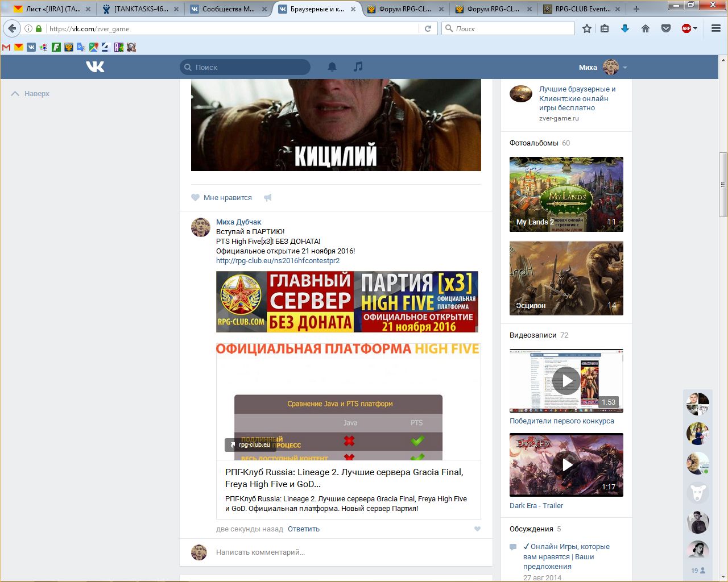The width and height of the screenshot is (728, 582).
Task: Open the Обсуждения section header
Action: (x=531, y=529)
